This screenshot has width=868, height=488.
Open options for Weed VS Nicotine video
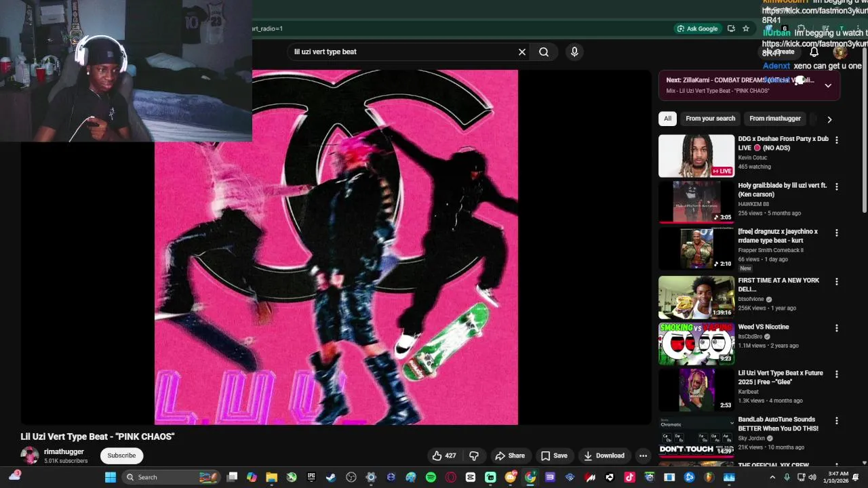(836, 328)
